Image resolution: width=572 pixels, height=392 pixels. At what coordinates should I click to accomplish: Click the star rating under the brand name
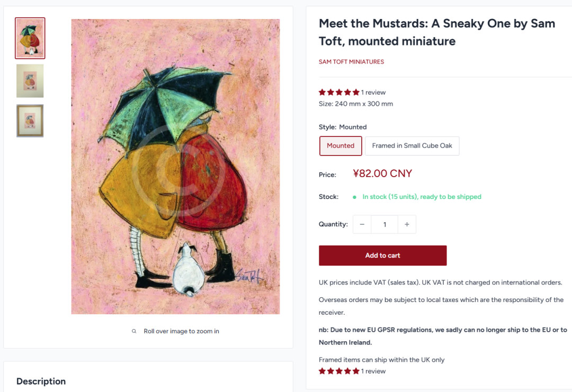(339, 93)
